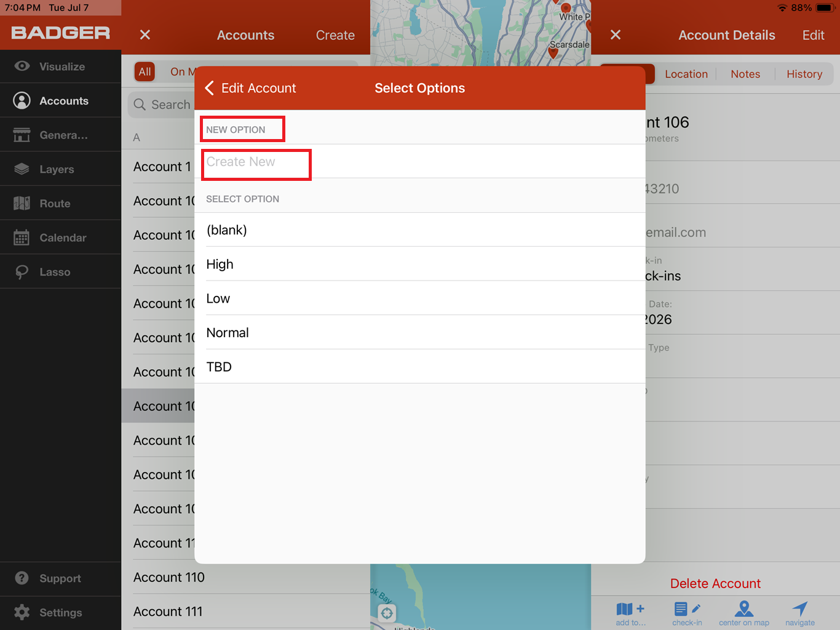Viewport: 840px width, 630px height.
Task: Open Account 1 in the list
Action: (162, 167)
